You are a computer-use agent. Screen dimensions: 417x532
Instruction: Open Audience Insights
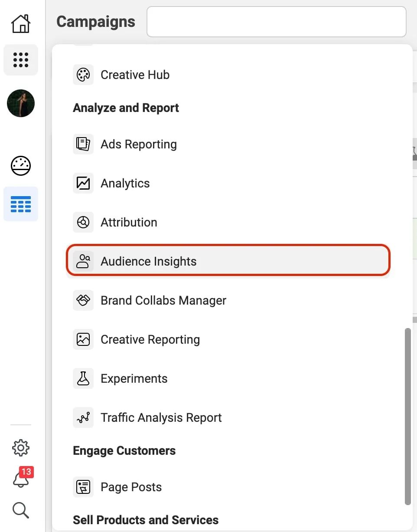(x=228, y=260)
